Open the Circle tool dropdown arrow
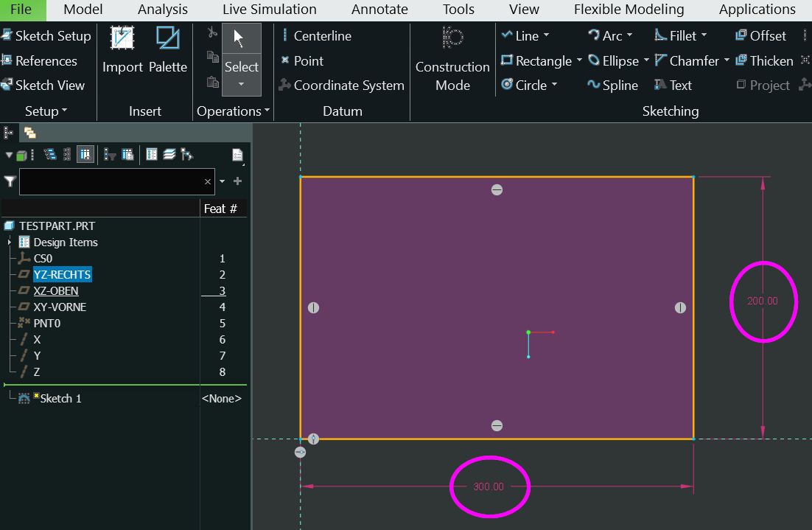This screenshot has height=530, width=812. (x=554, y=86)
